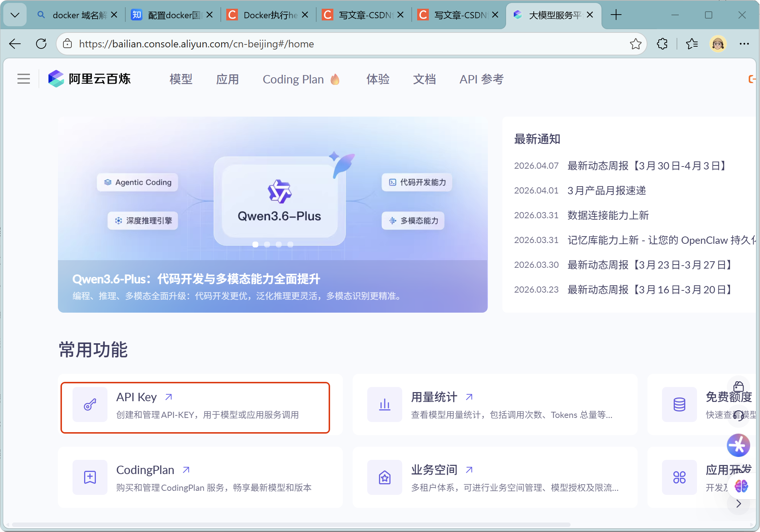
Task: Open the favorites list icon
Action: tap(692, 44)
